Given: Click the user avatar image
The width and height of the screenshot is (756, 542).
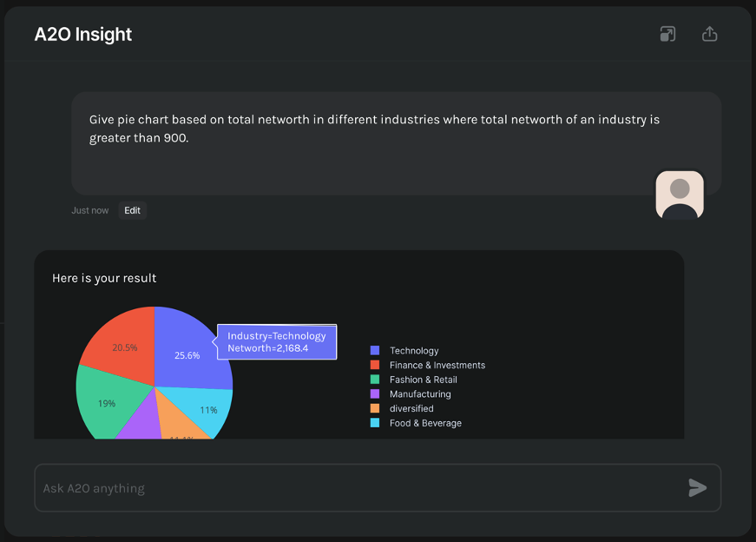Looking at the screenshot, I should (x=680, y=195).
